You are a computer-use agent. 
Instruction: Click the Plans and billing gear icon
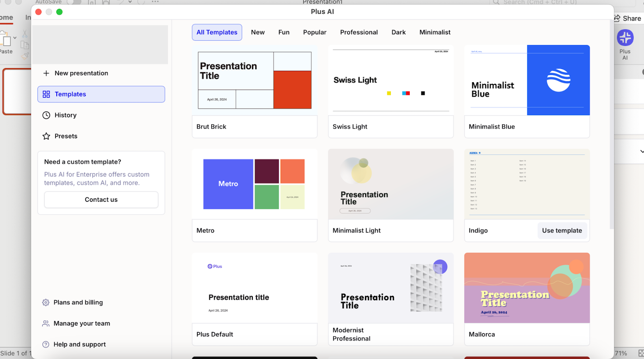click(46, 303)
